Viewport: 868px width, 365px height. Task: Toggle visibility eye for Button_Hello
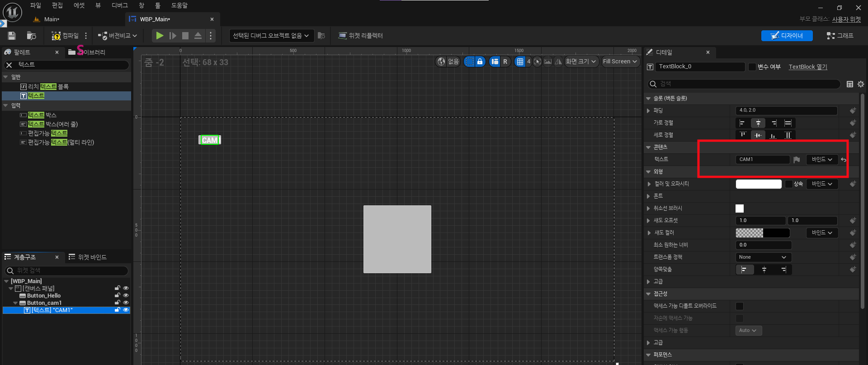click(126, 296)
